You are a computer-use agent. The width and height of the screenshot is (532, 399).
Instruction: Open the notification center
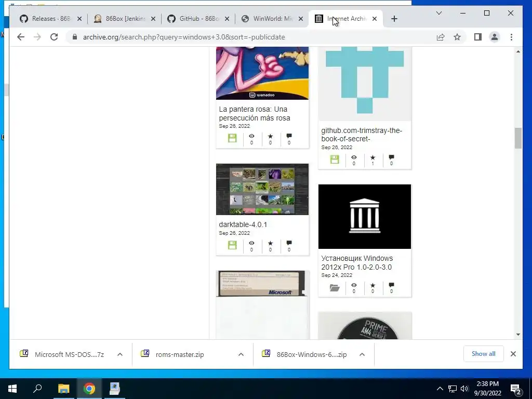point(516,389)
